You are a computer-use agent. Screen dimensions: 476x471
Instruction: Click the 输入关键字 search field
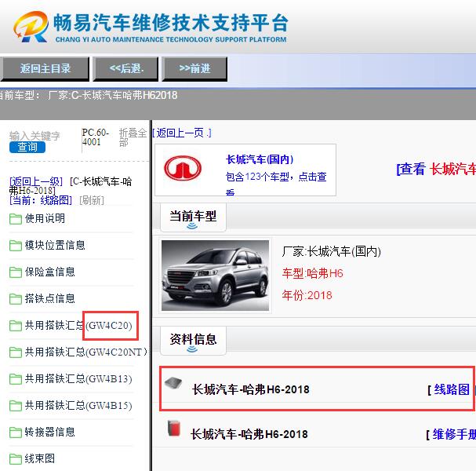pyautogui.click(x=35, y=136)
